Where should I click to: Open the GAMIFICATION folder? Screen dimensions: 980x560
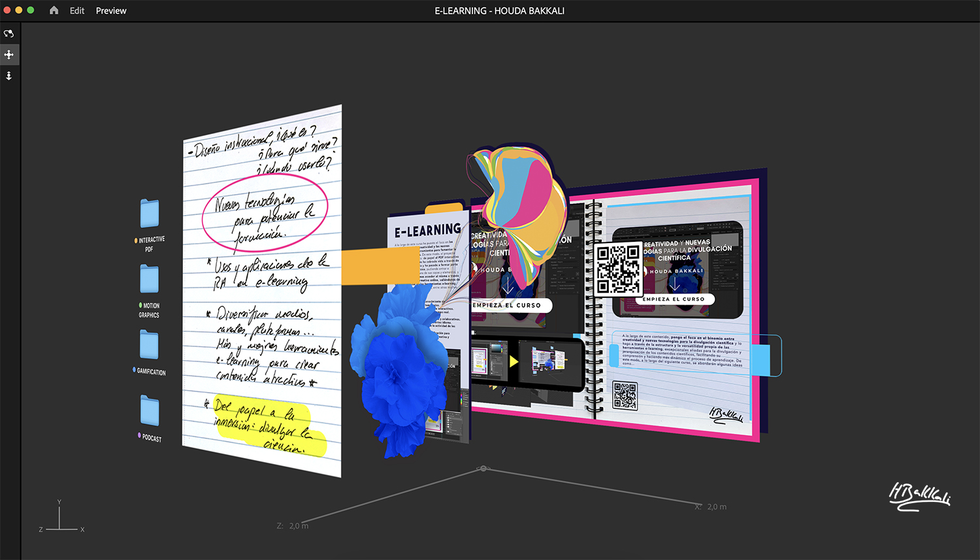coord(150,345)
